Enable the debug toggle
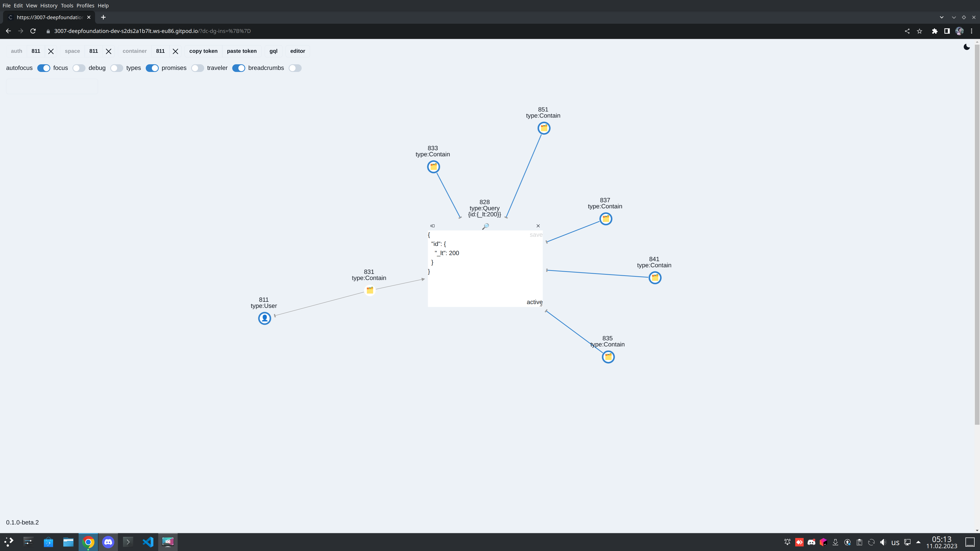Screen dimensions: 980x551 tap(117, 68)
